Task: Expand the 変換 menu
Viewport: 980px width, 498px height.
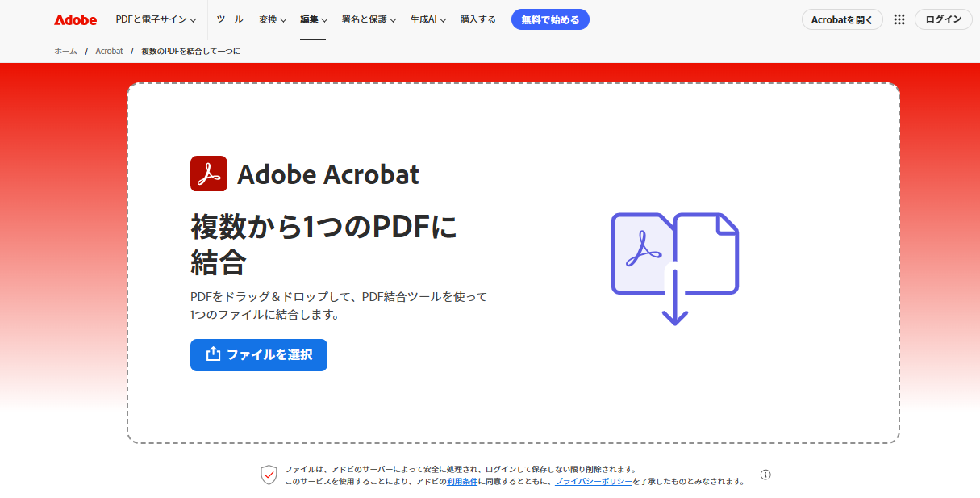Action: click(272, 19)
